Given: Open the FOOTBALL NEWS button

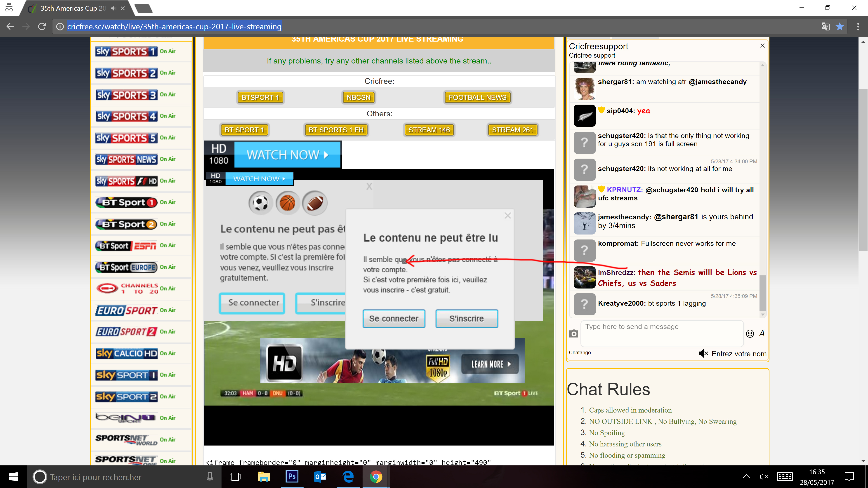Looking at the screenshot, I should click(x=477, y=97).
